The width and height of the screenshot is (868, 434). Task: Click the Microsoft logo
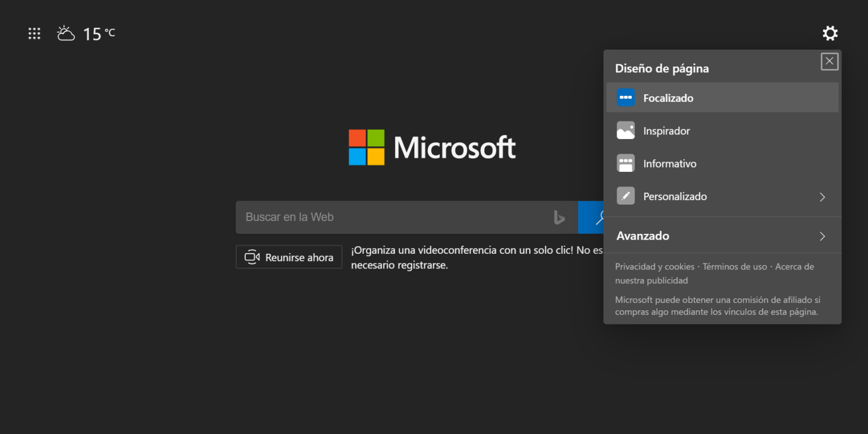pyautogui.click(x=432, y=147)
